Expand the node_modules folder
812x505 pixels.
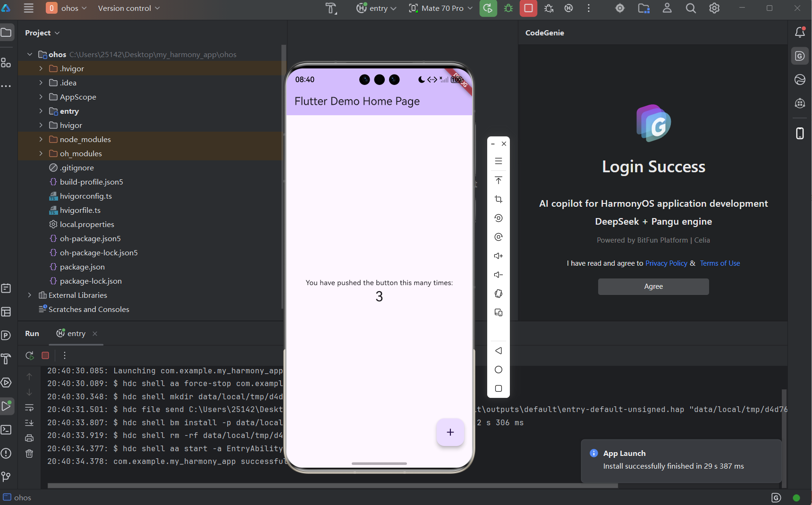point(41,139)
